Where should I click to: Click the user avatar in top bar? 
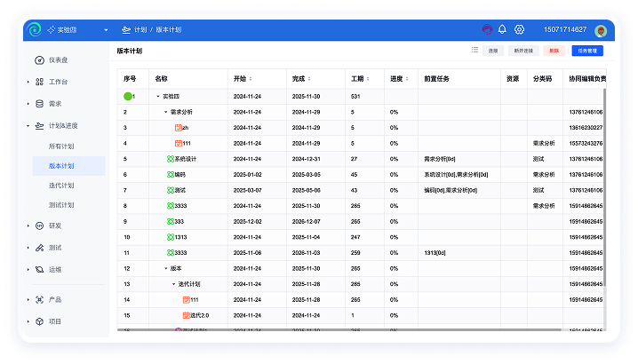point(602,29)
